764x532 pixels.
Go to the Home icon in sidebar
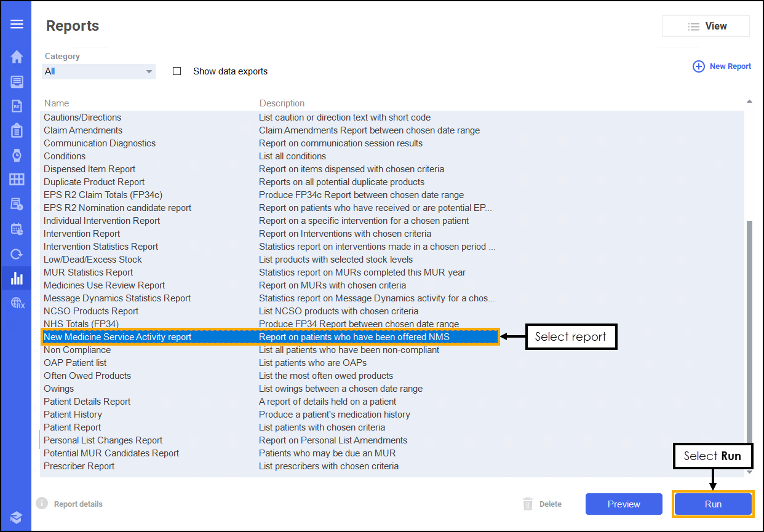[x=17, y=57]
